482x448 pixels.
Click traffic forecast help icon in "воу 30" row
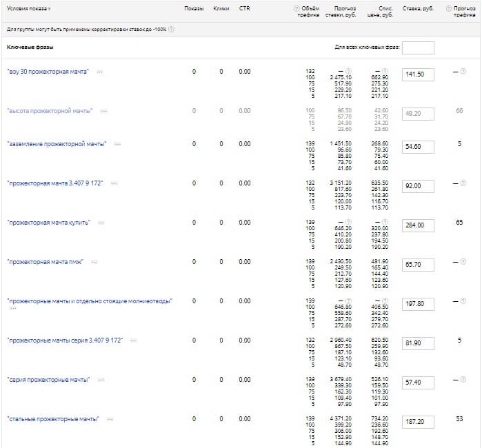(463, 71)
